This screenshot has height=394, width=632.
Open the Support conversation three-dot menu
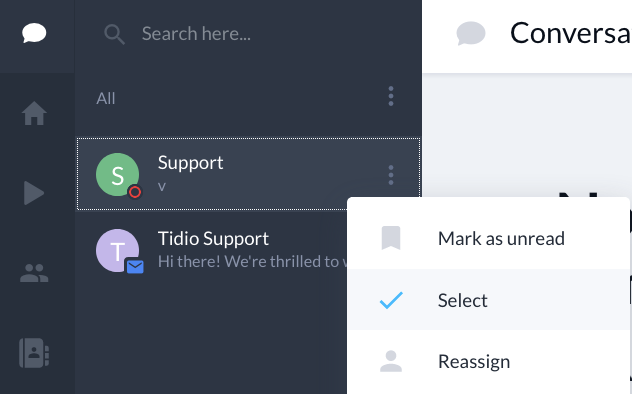pos(391,175)
